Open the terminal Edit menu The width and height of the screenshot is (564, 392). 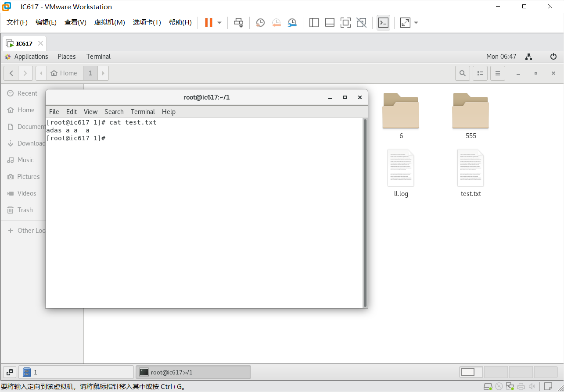72,112
